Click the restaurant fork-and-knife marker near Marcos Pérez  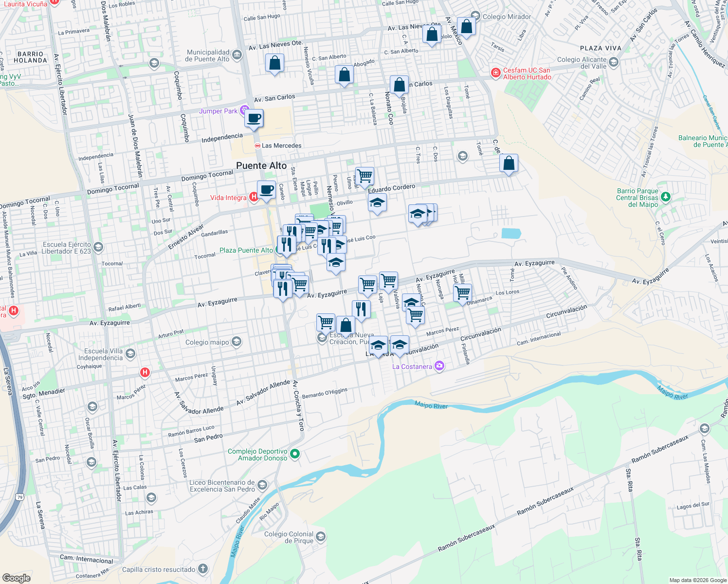(362, 308)
